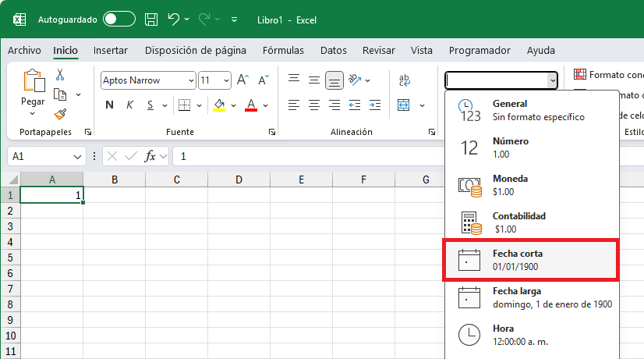Image resolution: width=644 pixels, height=359 pixels.
Task: Open the Ayuda tab
Action: pyautogui.click(x=540, y=50)
